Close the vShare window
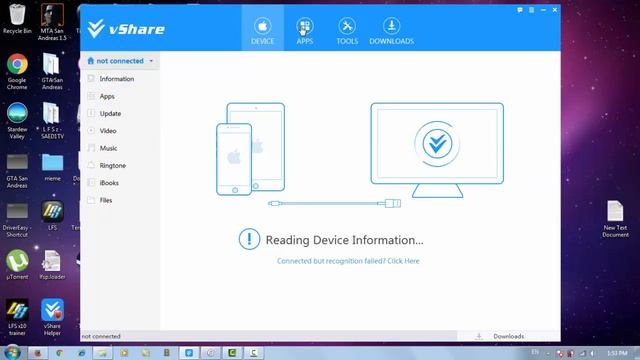Screen dimensions: 640x360 [555, 10]
